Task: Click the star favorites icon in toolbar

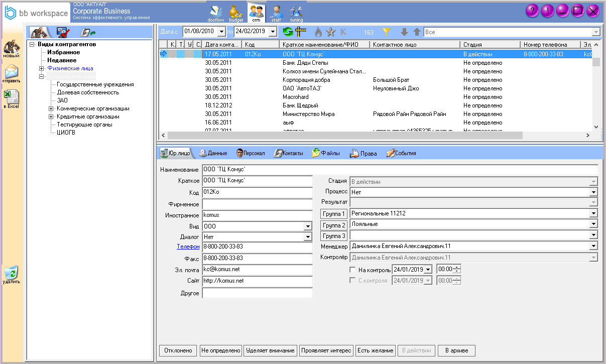Action: [x=330, y=32]
